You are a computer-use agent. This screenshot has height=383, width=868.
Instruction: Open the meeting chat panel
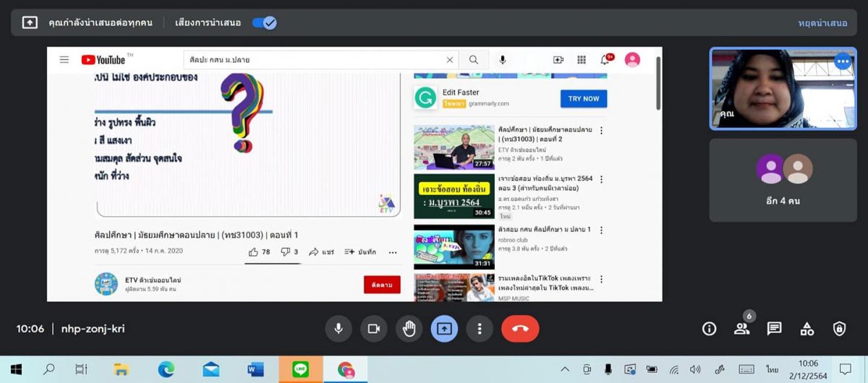[774, 329]
